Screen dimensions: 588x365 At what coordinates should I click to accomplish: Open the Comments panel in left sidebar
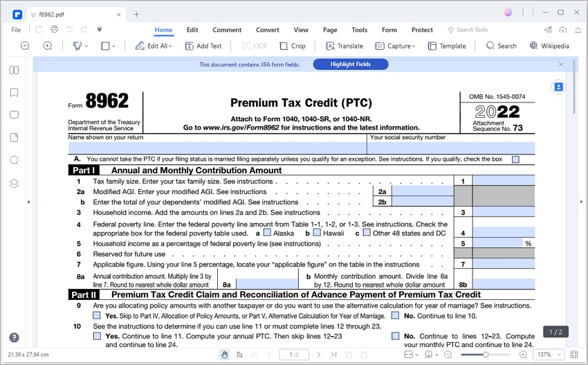coord(14,115)
